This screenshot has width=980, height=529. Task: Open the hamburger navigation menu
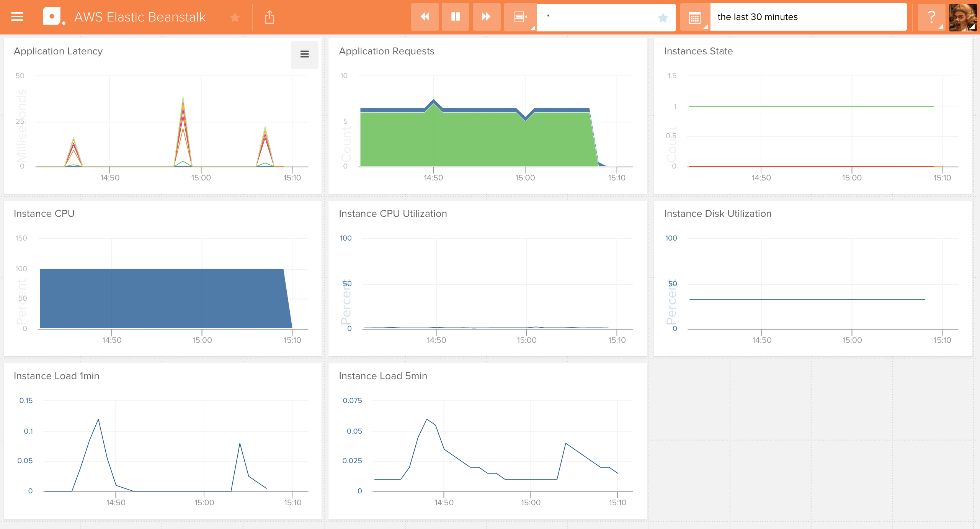[x=17, y=17]
